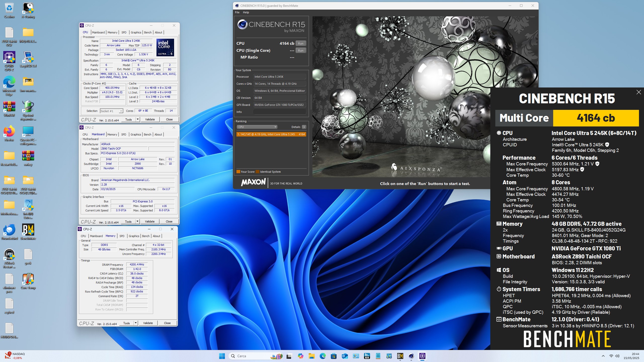Click the Info input field in Cinebench
Image resolution: width=644 pixels, height=362 pixels.
pyautogui.click(x=280, y=112)
